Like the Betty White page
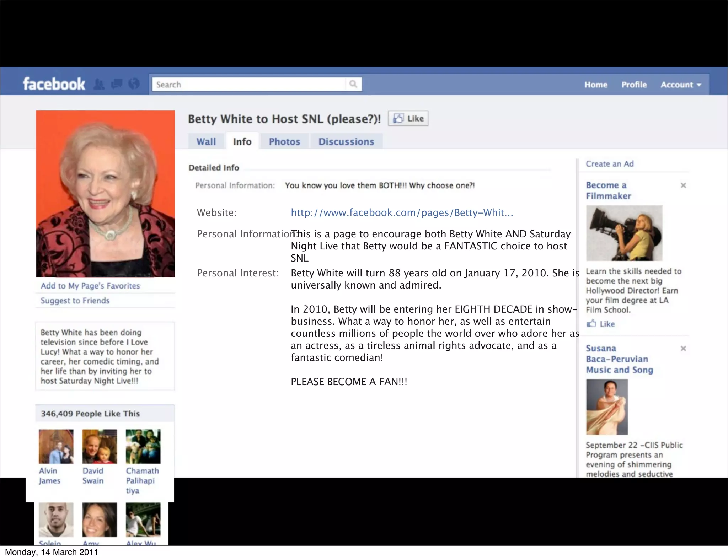Image resolution: width=728 pixels, height=560 pixels. pyautogui.click(x=408, y=118)
